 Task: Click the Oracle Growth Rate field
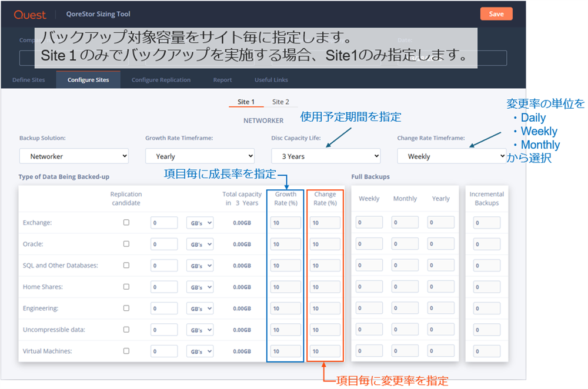point(285,244)
